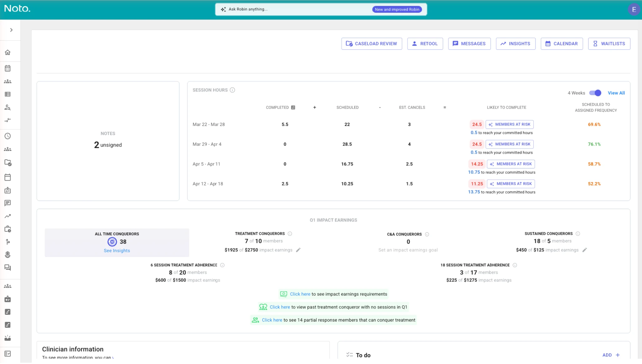This screenshot has height=364, width=642.
Task: Open the calendar-grid icon in the sidebar
Action: (8, 68)
